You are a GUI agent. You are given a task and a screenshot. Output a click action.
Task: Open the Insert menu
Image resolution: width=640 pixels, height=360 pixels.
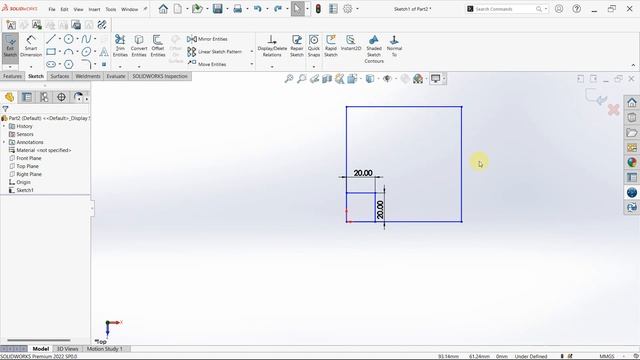click(x=94, y=9)
